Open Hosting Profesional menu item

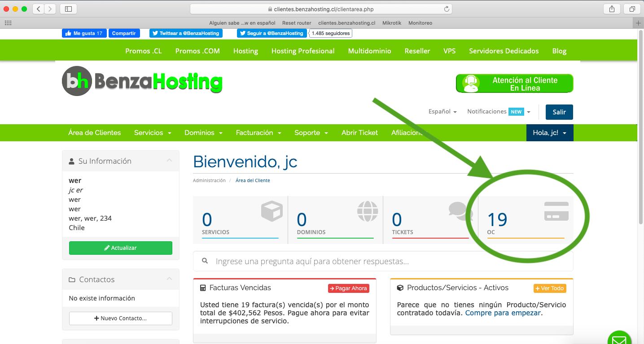tap(303, 51)
